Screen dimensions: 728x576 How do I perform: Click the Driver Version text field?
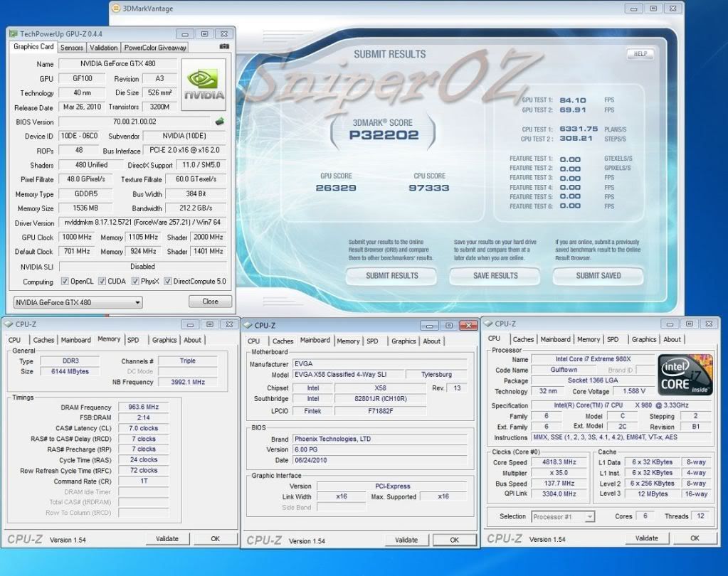coord(142,223)
